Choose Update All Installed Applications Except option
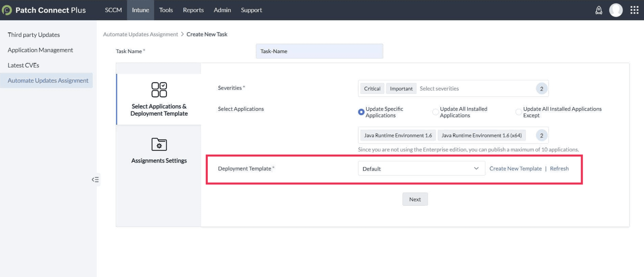The width and height of the screenshot is (644, 277). click(x=519, y=112)
